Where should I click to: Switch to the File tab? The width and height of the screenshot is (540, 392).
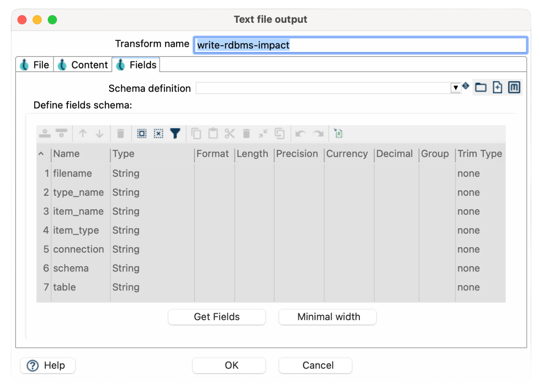[35, 65]
